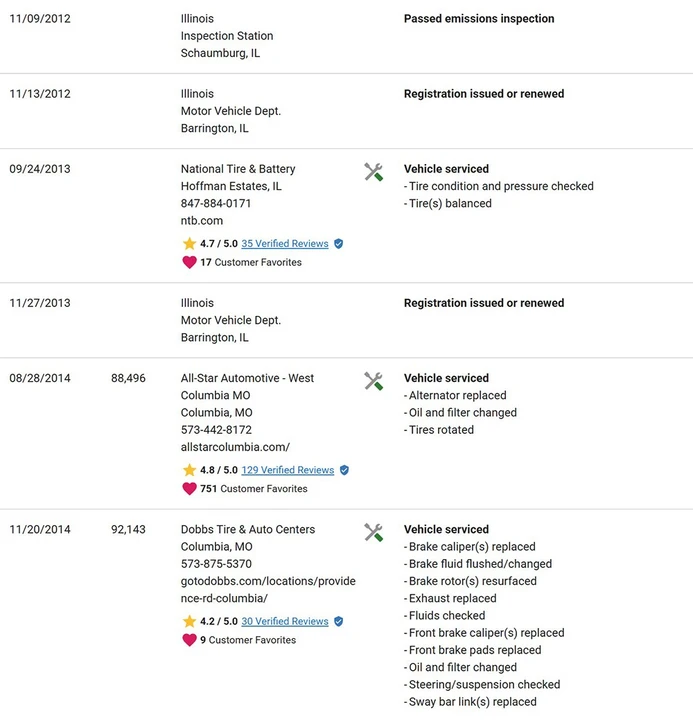Click the service tools icon for All-Star Automotive

[373, 381]
